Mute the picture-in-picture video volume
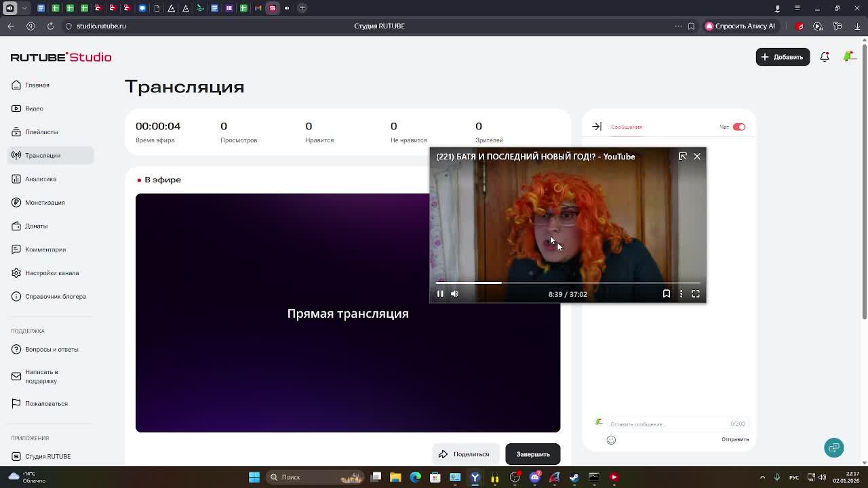Screen dimensions: 868x488 click(x=455, y=293)
